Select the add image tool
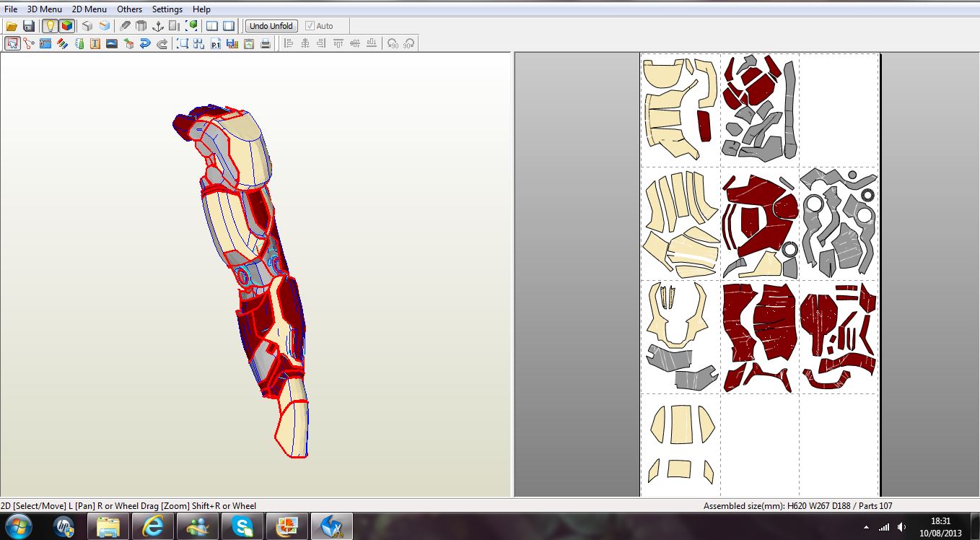 tap(112, 43)
